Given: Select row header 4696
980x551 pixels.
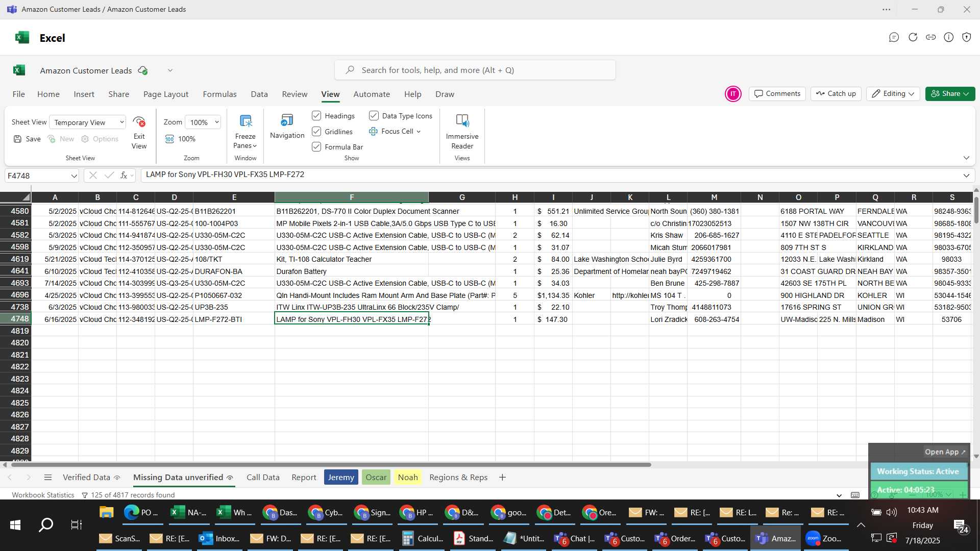Looking at the screenshot, I should coord(16,295).
